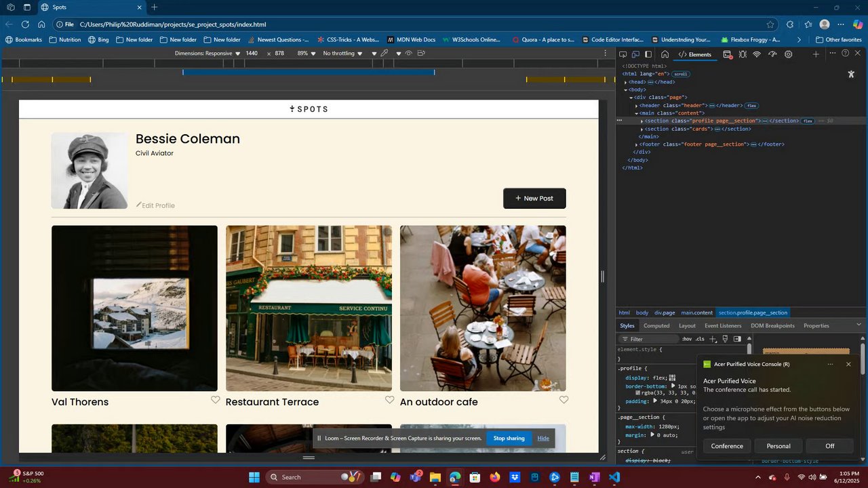Viewport: 868px width, 488px height.
Task: Click the accessibility tree figure icon
Action: click(x=851, y=74)
